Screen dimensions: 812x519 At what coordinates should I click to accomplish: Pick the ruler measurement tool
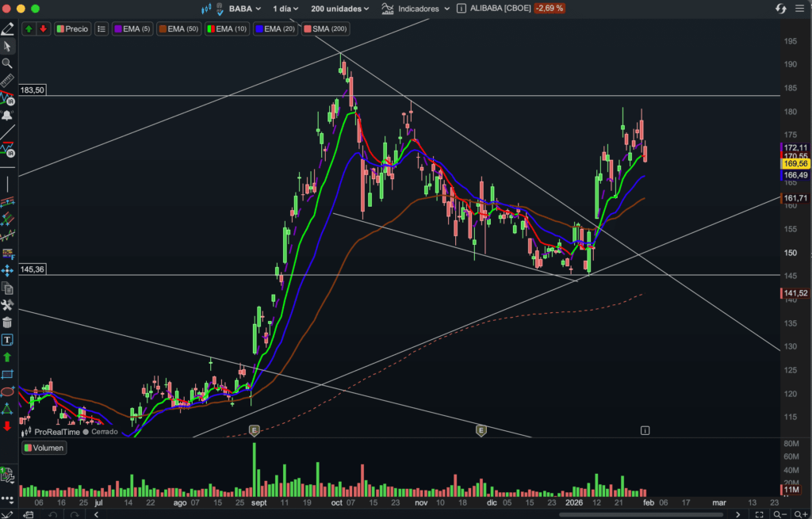[8, 81]
